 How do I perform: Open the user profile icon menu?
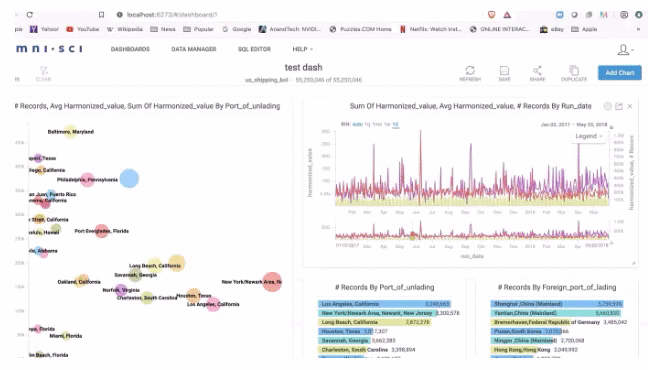(x=625, y=50)
